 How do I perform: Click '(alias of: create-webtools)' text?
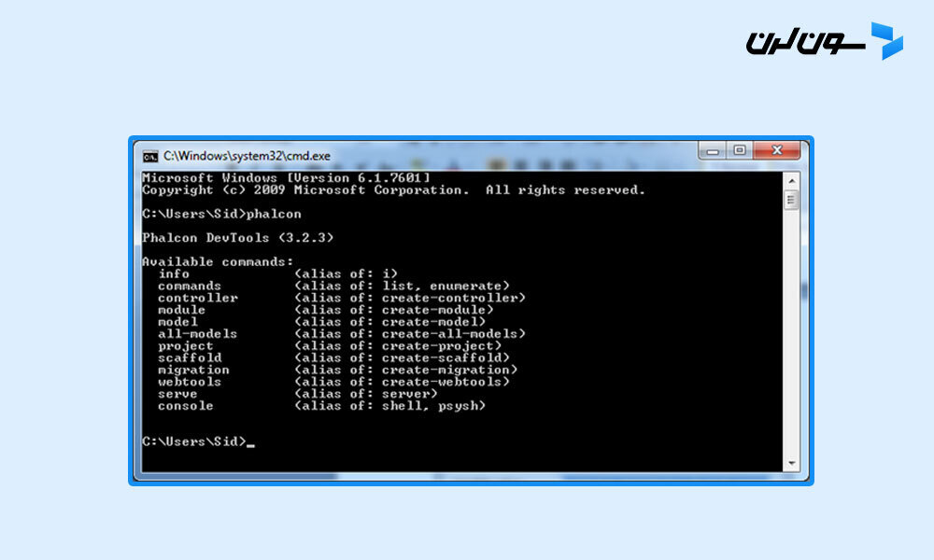point(402,382)
